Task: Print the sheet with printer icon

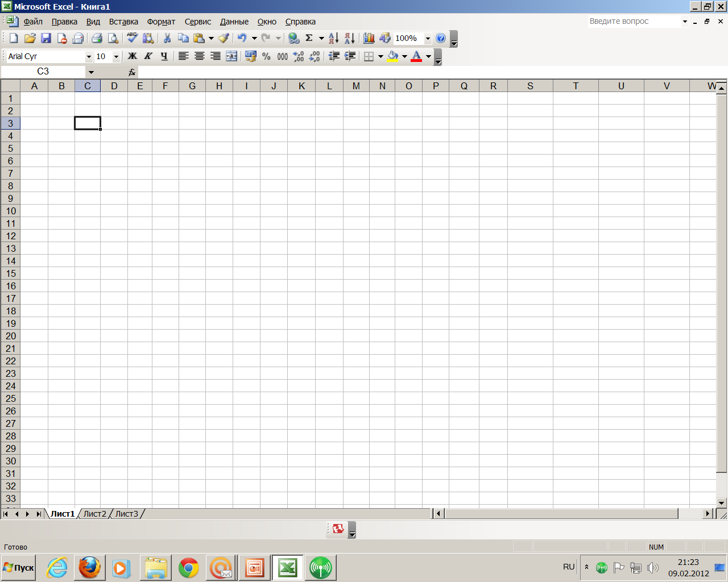Action: pyautogui.click(x=97, y=38)
